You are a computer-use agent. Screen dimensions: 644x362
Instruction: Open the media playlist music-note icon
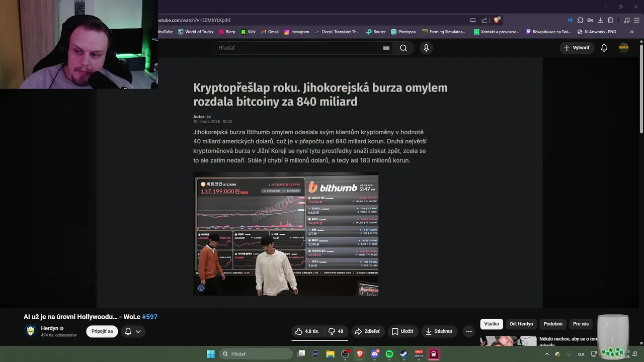tap(626, 20)
